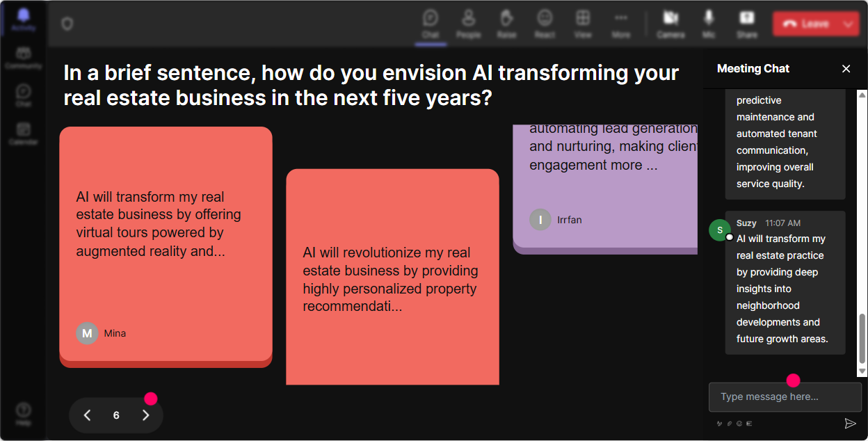Click the Meeting Chat heading
Image resolution: width=868 pixels, height=441 pixels.
pyautogui.click(x=753, y=68)
